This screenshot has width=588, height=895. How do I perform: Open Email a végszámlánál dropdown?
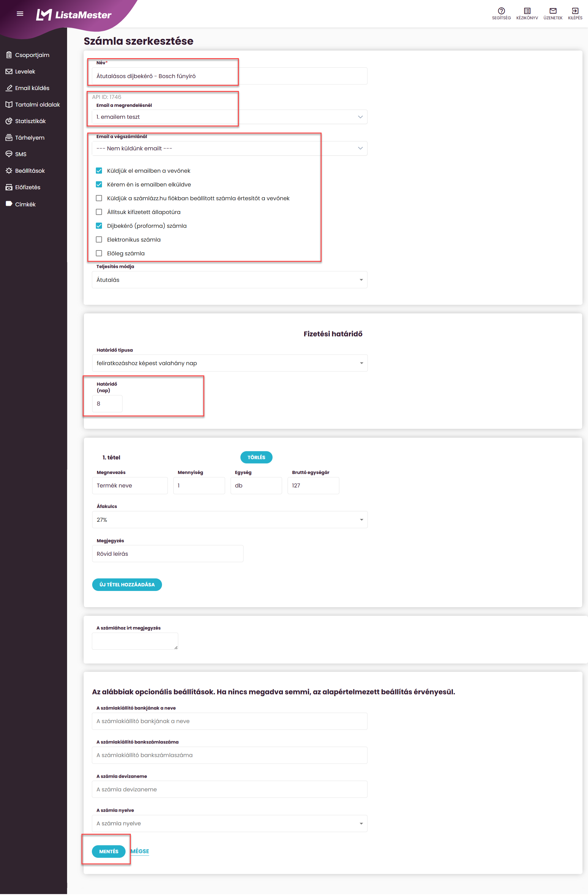tap(229, 149)
